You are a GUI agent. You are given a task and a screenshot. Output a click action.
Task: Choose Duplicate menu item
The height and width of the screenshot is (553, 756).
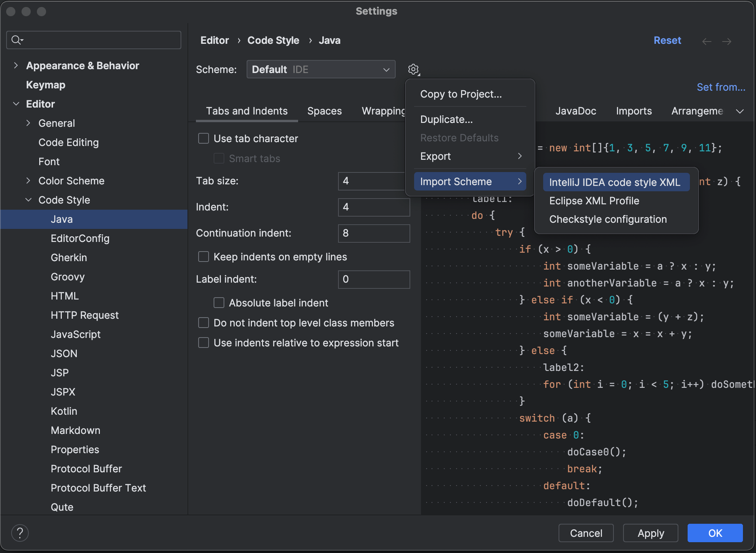[470, 119]
